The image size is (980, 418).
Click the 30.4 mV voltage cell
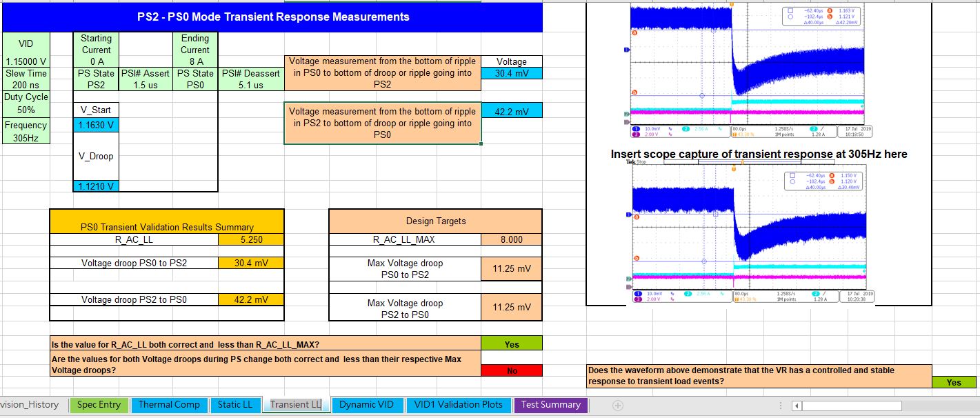coord(512,73)
